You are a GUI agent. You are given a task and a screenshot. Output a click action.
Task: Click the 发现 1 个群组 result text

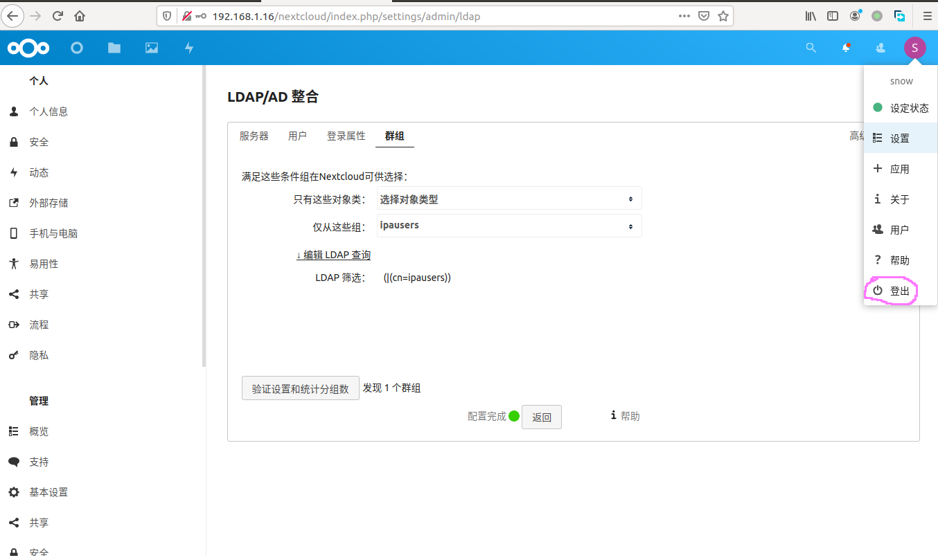tap(392, 388)
